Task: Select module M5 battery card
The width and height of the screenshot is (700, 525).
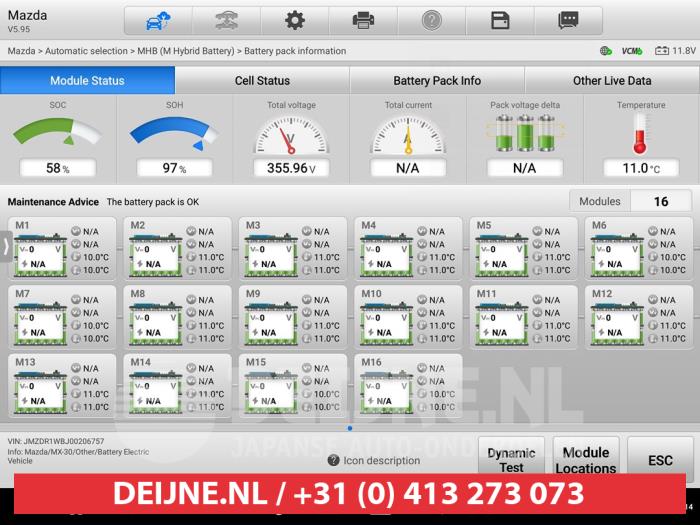Action: pos(523,249)
